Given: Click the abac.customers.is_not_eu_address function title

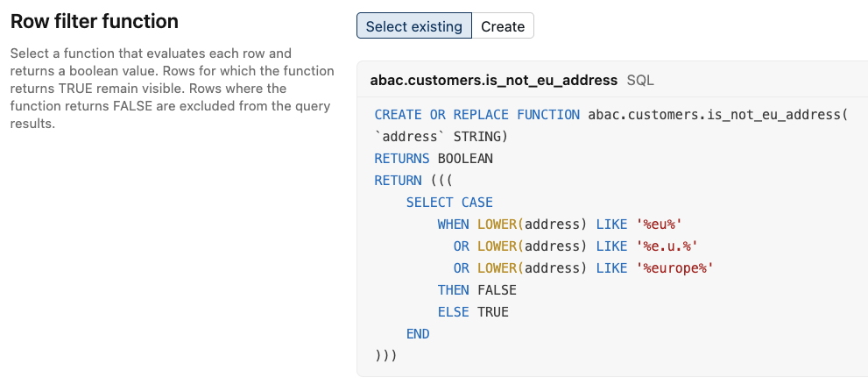Looking at the screenshot, I should click(494, 81).
